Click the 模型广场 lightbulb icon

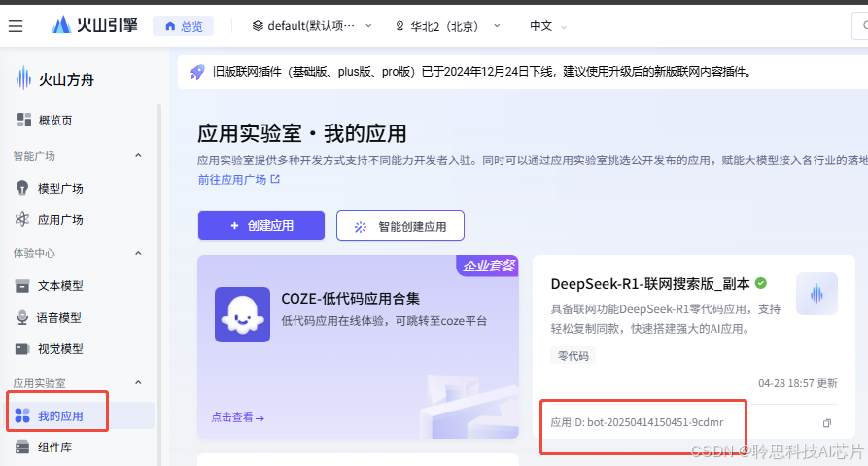pyautogui.click(x=22, y=188)
